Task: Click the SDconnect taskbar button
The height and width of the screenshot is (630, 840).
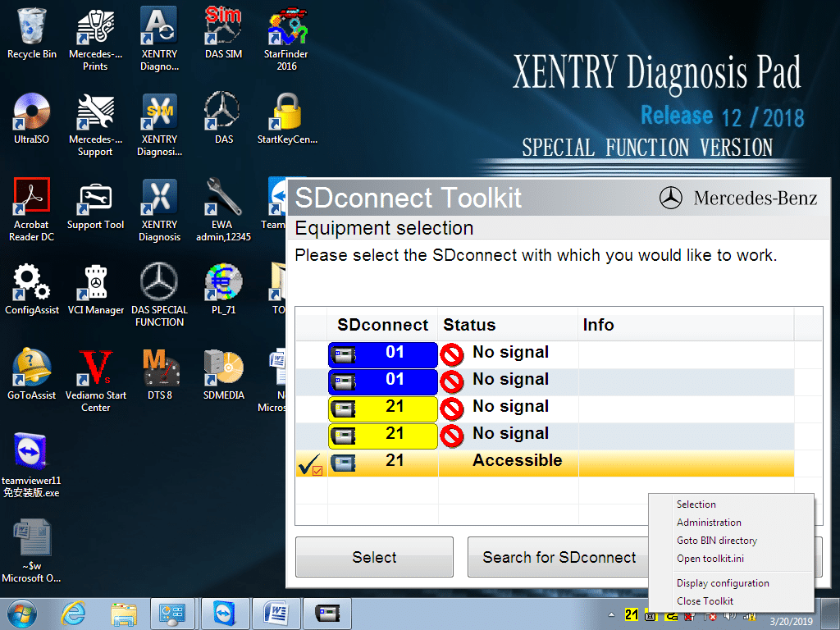Action: tap(327, 614)
